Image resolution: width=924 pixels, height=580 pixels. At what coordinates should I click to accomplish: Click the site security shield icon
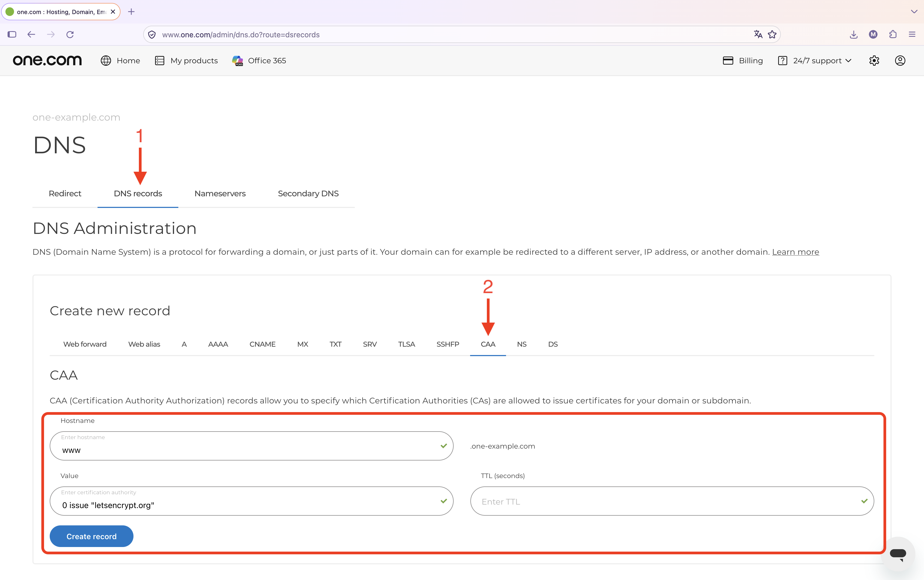pyautogui.click(x=152, y=35)
